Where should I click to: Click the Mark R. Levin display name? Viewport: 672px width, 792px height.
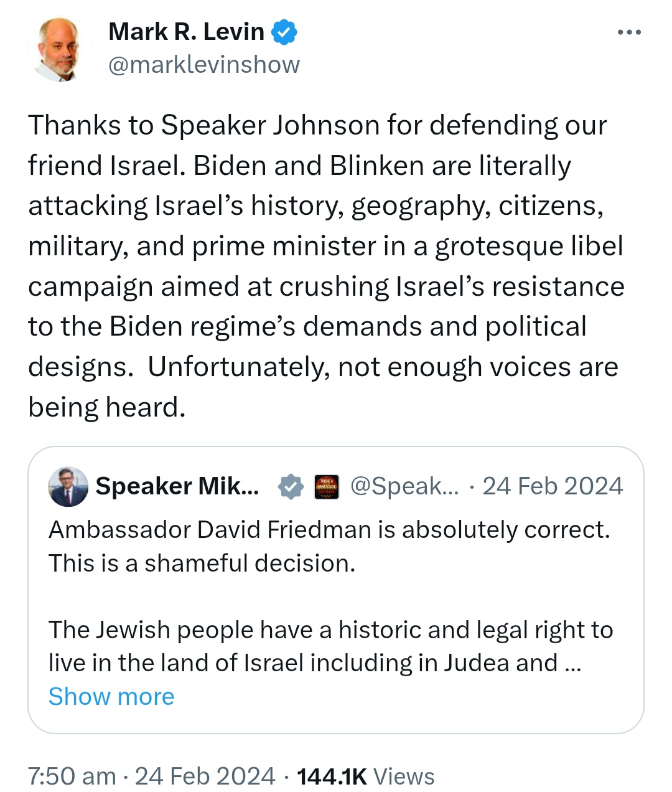coord(187,32)
